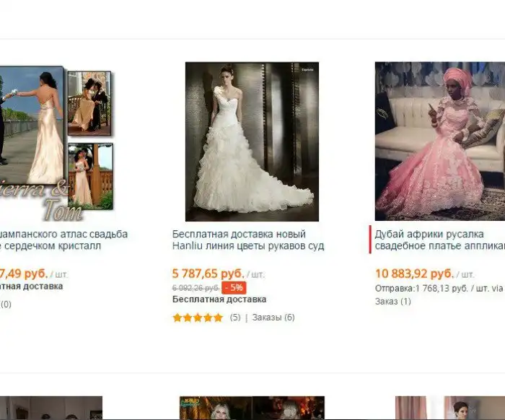This screenshot has height=420, width=505.
Task: Click the crossed-out 6 092,26 руб. old price
Action: tap(196, 288)
